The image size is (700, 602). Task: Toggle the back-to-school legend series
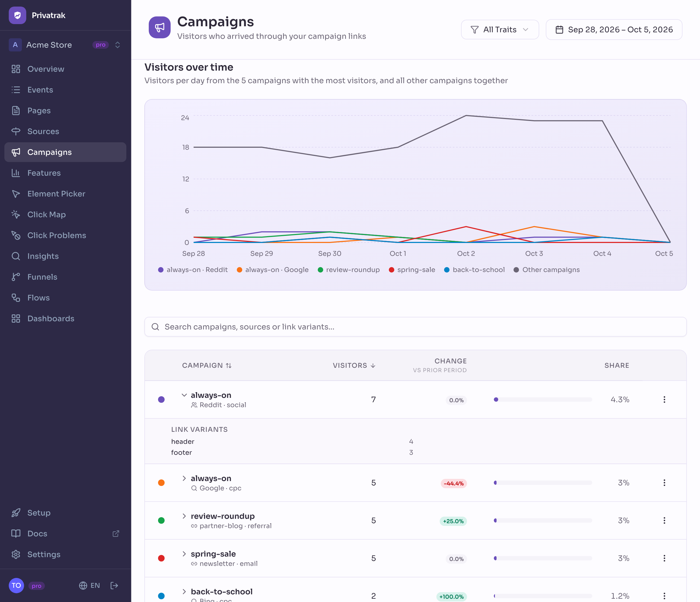[x=474, y=270]
